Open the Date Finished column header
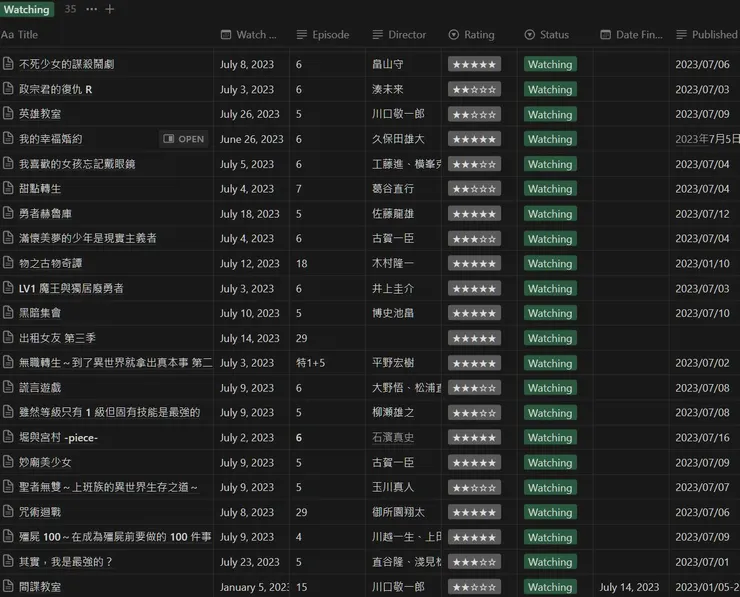Image resolution: width=740 pixels, height=597 pixels. [x=631, y=34]
